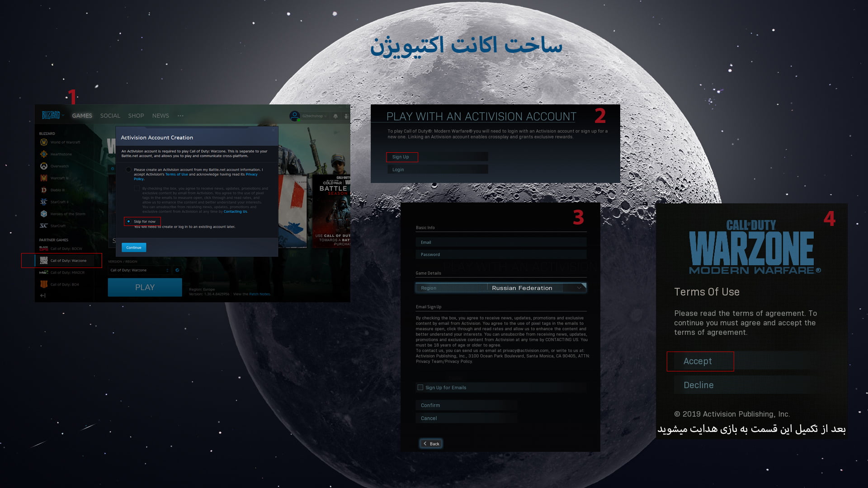Open the Patch Notes link
The height and width of the screenshot is (488, 868).
(x=259, y=294)
